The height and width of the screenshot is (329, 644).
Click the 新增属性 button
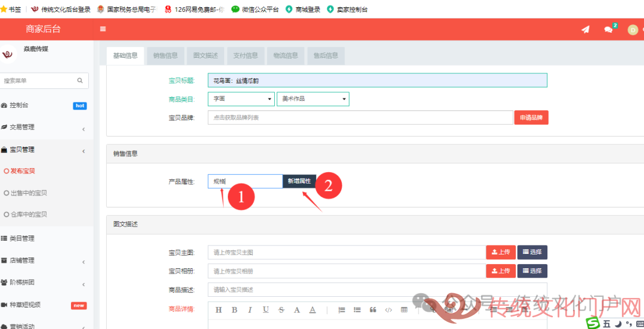(299, 181)
